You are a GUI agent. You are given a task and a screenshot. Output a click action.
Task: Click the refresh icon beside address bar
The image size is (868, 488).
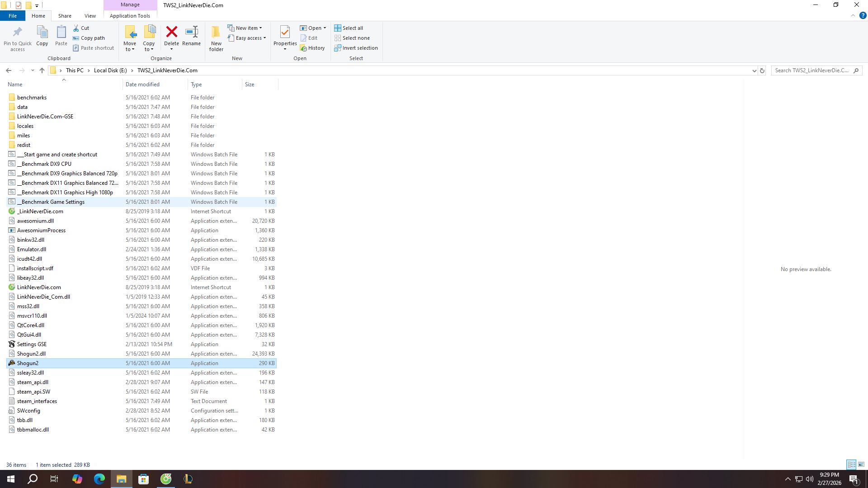[762, 70]
